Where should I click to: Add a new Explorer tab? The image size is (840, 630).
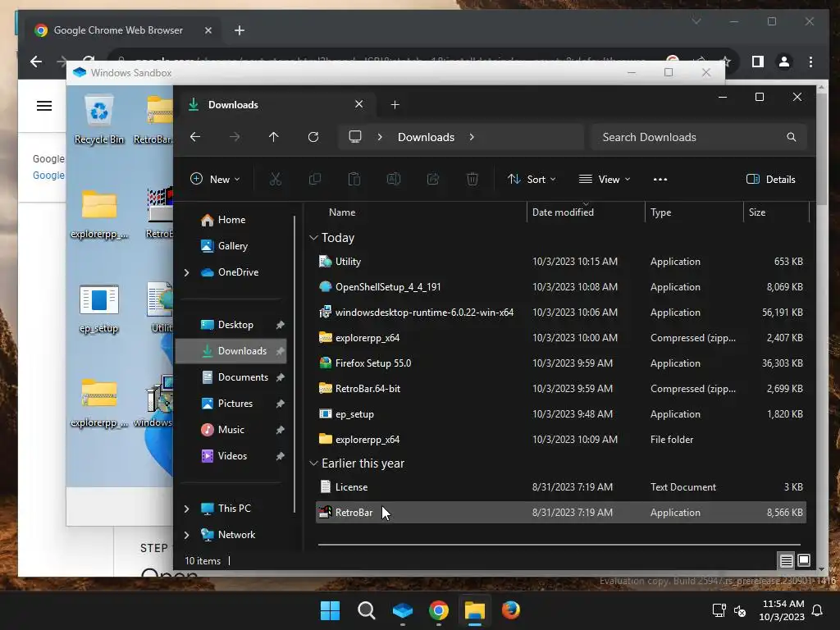395,105
